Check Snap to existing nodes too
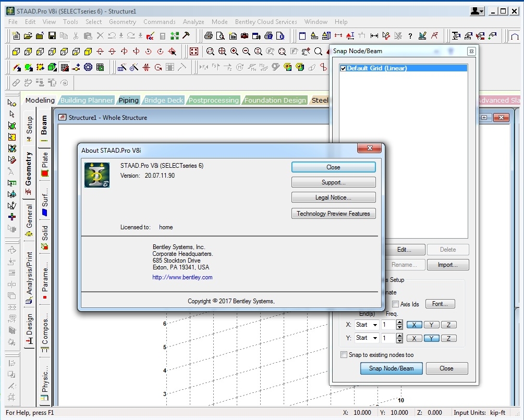Screen dimensions: 524x420 344,354
